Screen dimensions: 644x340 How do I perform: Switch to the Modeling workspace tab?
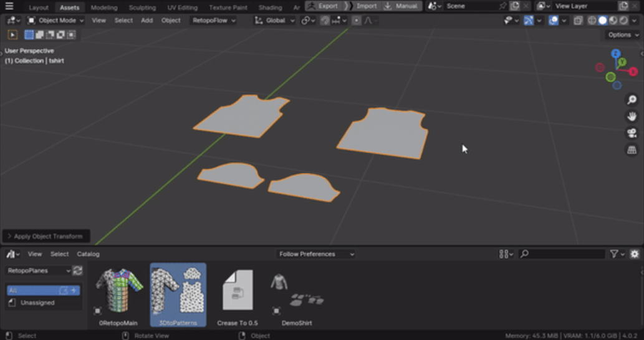[x=104, y=7]
